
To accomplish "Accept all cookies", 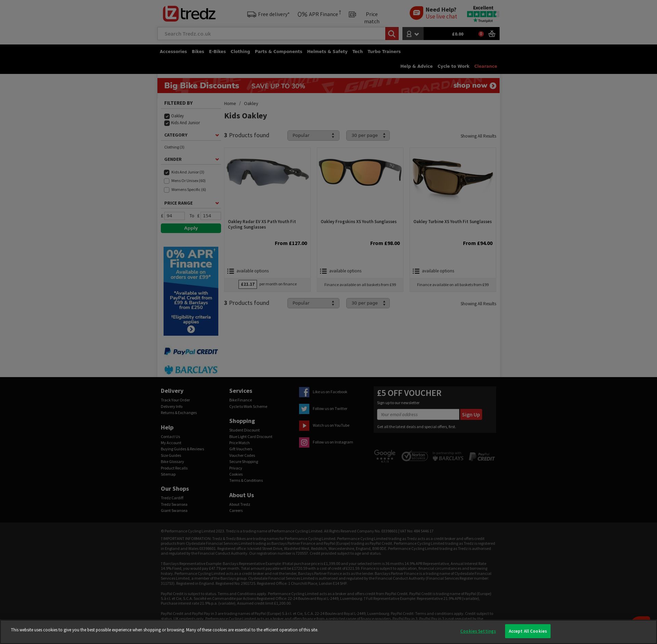I will coord(528,631).
